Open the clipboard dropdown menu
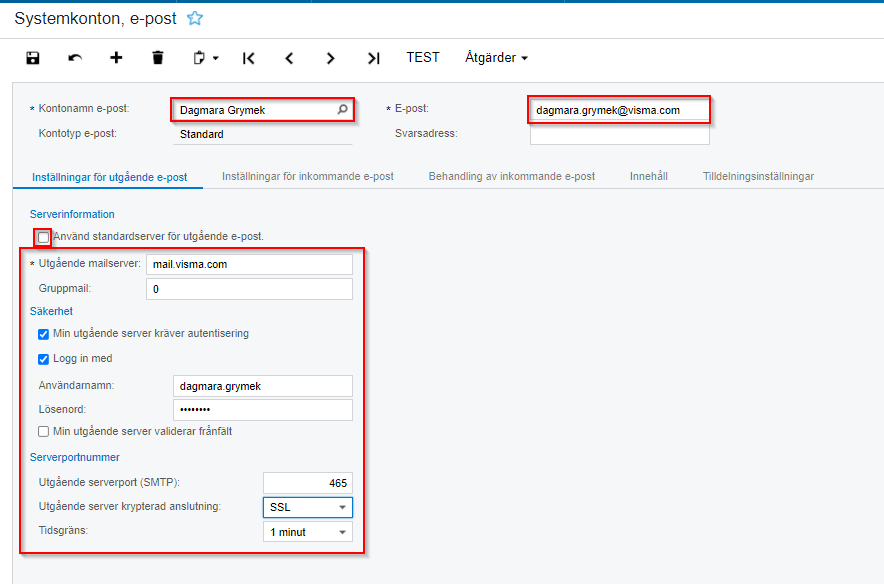Image resolution: width=884 pixels, height=584 pixels. point(205,58)
